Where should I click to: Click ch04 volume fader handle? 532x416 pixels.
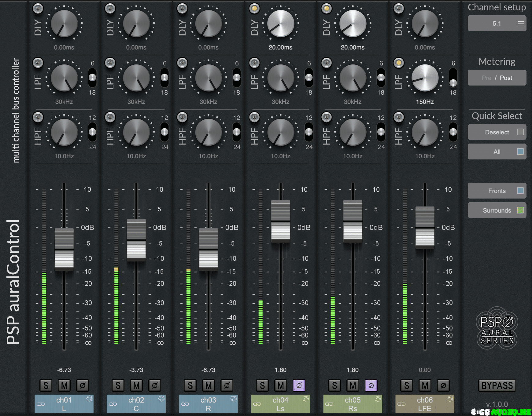point(281,221)
